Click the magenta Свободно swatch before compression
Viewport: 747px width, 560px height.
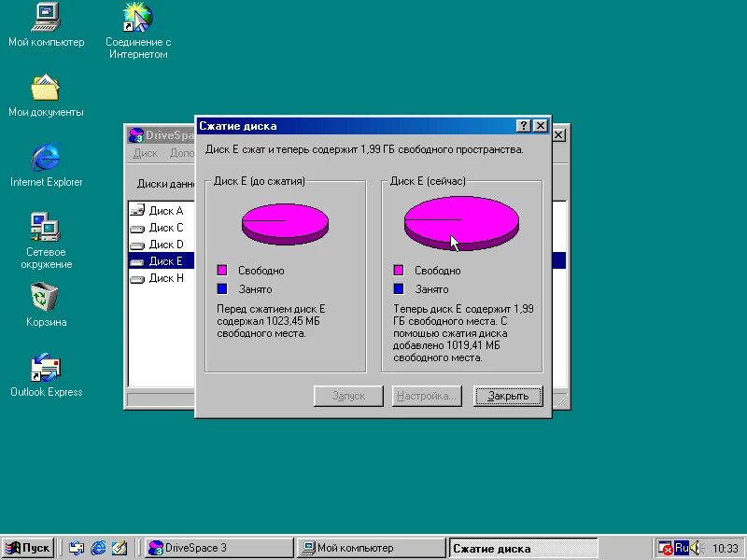pyautogui.click(x=222, y=271)
